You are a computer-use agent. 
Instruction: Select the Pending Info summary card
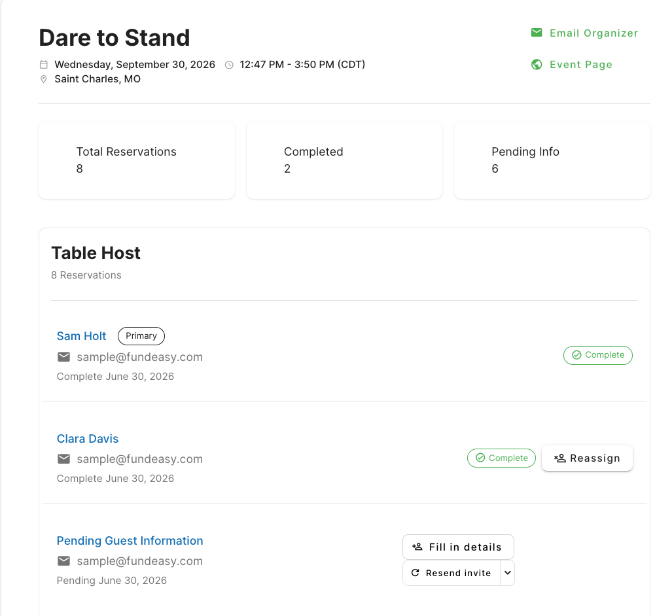point(552,160)
